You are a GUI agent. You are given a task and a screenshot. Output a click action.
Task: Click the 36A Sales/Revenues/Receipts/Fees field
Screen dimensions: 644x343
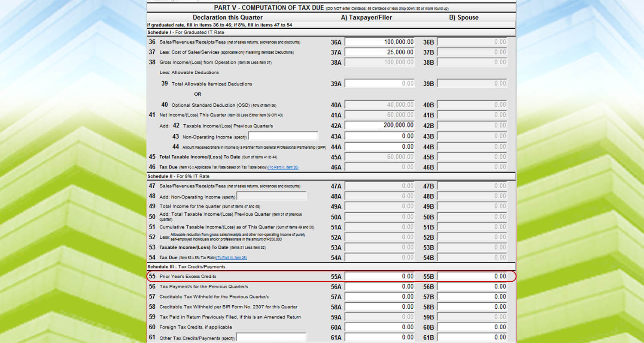380,42
